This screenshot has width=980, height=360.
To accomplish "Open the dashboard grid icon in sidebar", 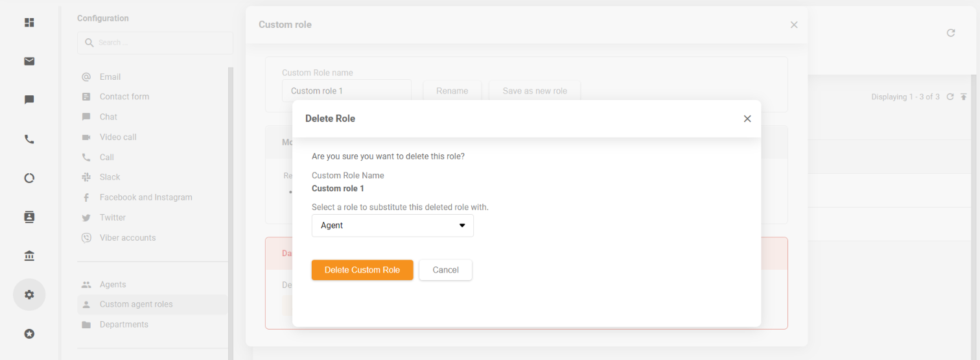I will [29, 23].
